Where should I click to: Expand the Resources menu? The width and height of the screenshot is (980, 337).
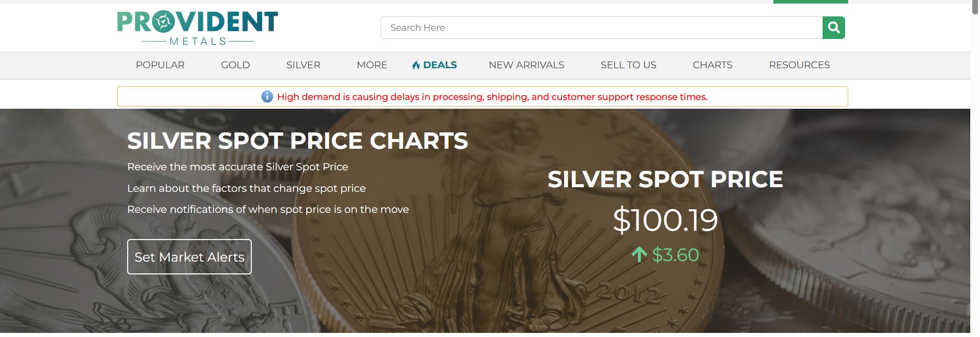click(x=799, y=65)
